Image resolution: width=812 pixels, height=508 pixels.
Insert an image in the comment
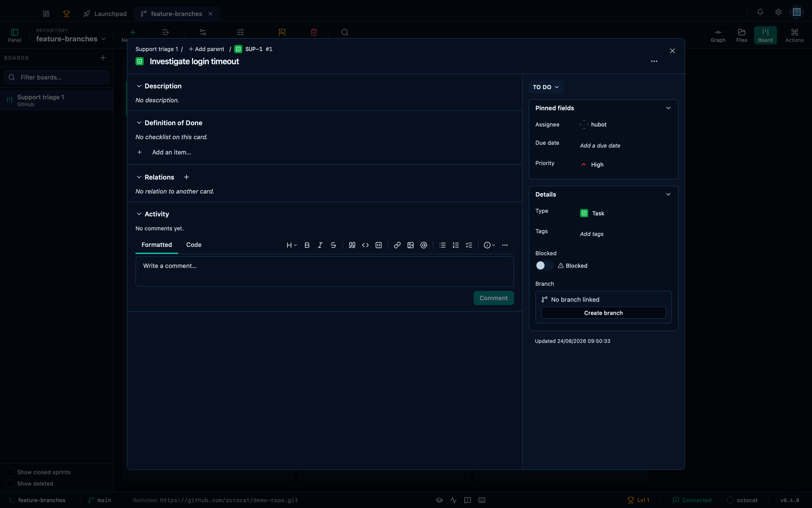pyautogui.click(x=410, y=245)
